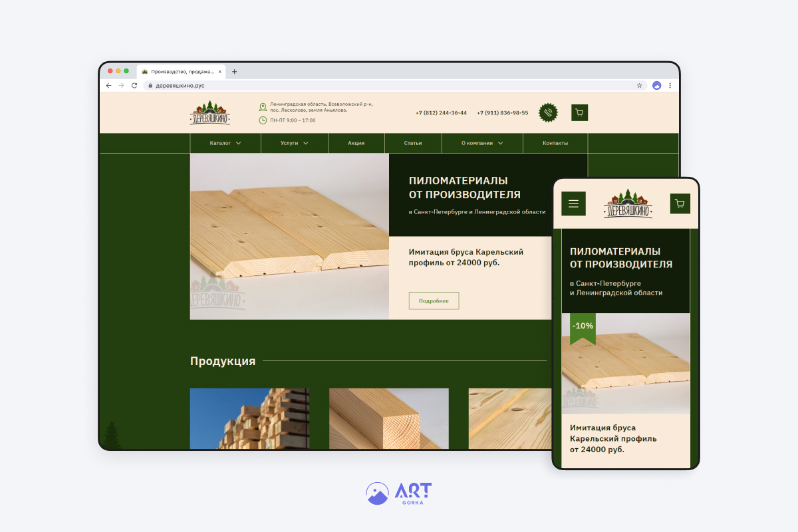Click the desktop banner wood planks image

click(x=289, y=237)
